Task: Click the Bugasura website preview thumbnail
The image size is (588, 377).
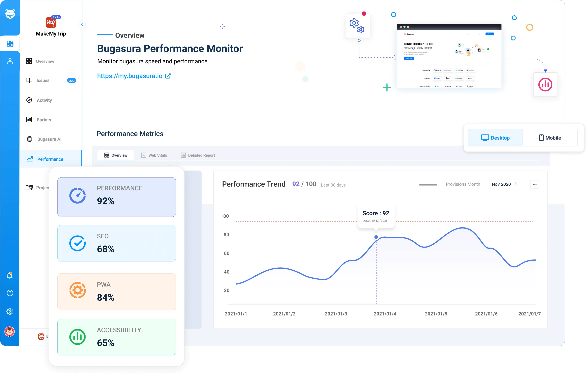Action: (449, 56)
